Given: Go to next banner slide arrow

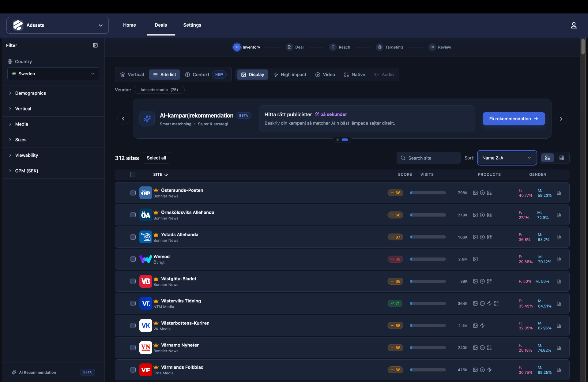Looking at the screenshot, I should (561, 119).
